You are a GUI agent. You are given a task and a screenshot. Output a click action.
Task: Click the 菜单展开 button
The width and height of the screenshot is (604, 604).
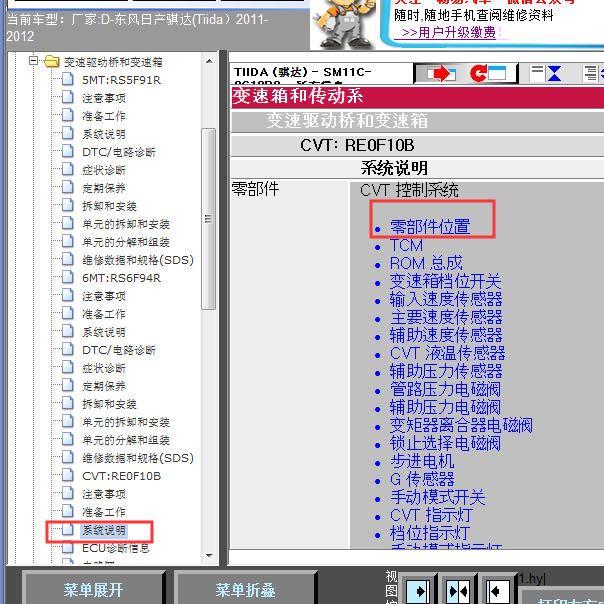[93, 589]
